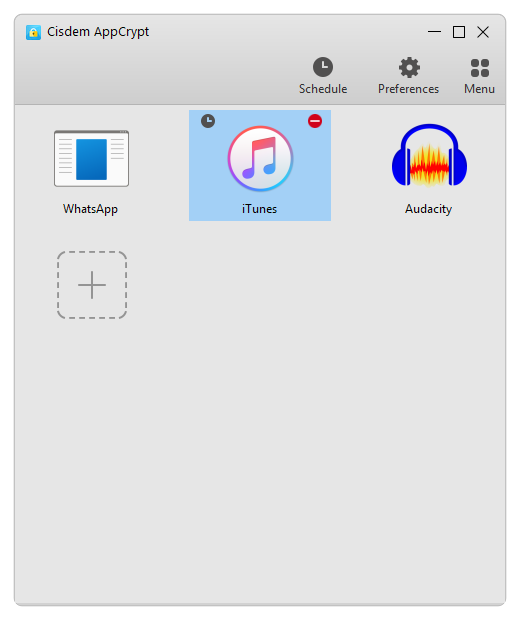520x620 pixels.
Task: Add a new app via the plus box
Action: click(92, 285)
